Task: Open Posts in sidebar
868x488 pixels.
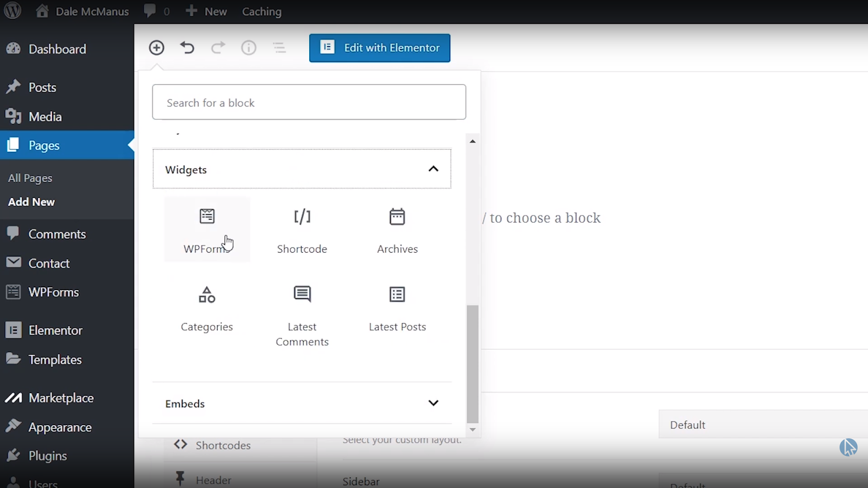Action: (67, 87)
